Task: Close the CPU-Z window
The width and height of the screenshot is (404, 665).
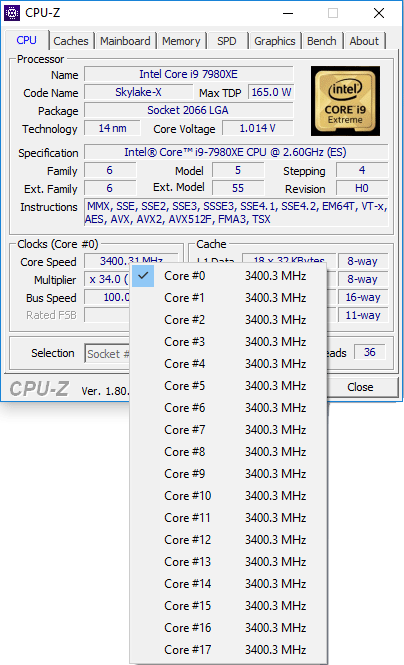Action: (x=379, y=13)
